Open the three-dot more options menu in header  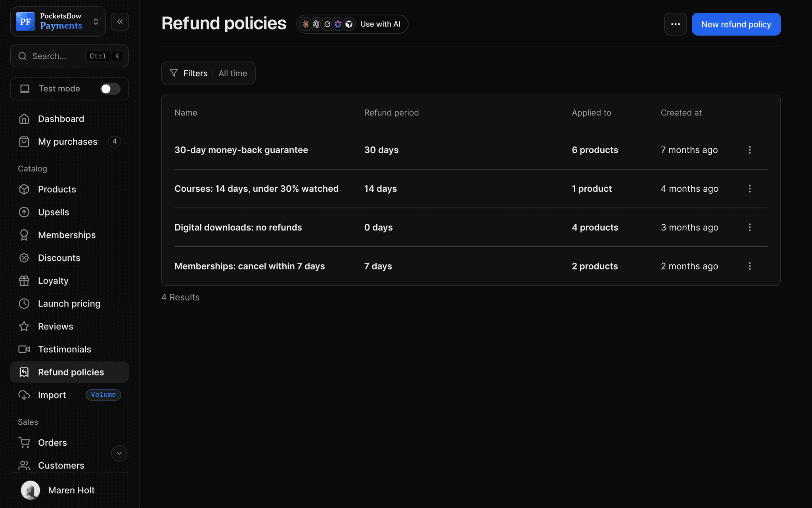tap(675, 24)
